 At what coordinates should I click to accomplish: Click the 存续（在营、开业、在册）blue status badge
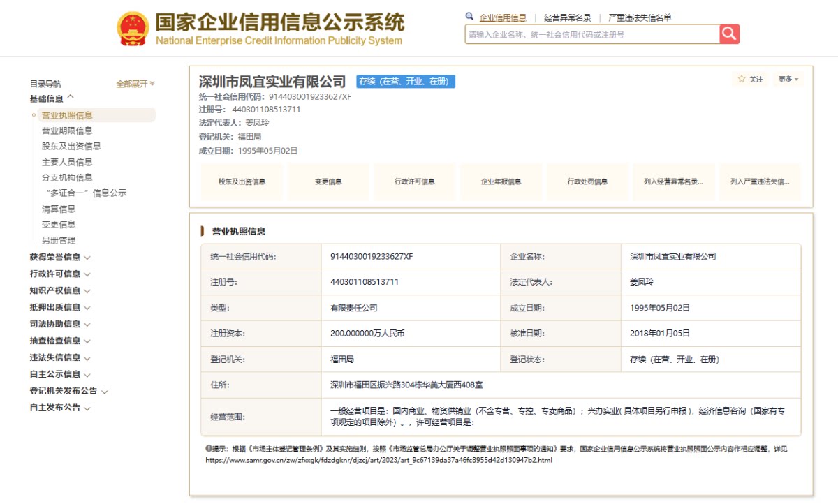click(x=406, y=82)
